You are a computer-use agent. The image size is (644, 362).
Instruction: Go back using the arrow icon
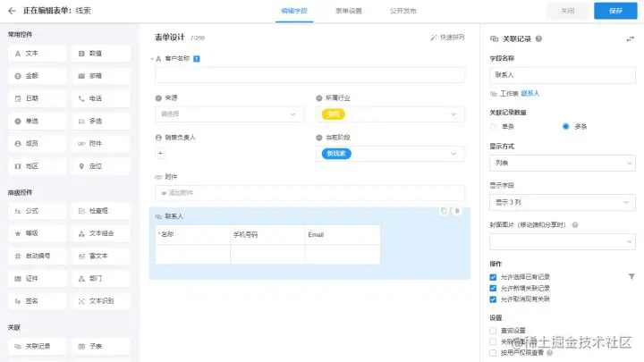point(12,11)
